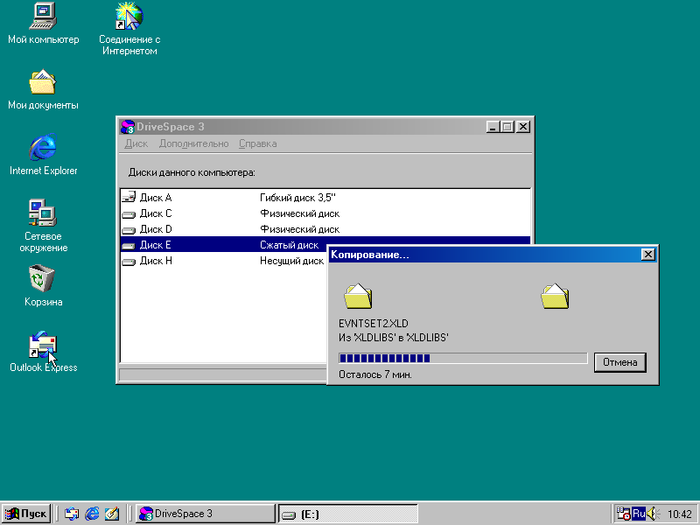
Task: Open the Корзина recycle bin
Action: point(43,278)
